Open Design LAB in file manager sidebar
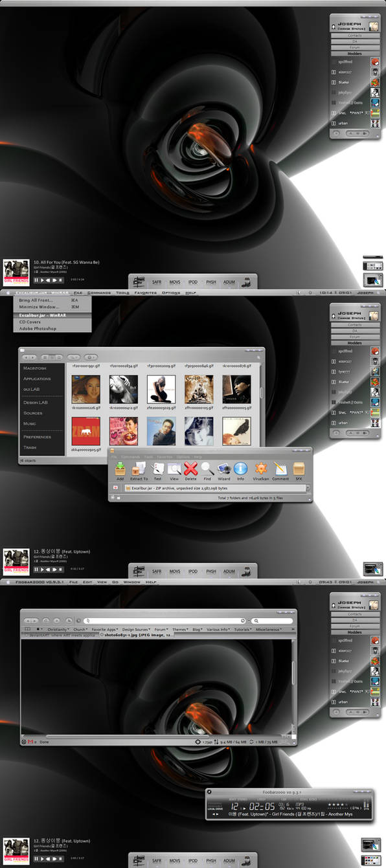Screen dimensions: 386x868 [x=36, y=403]
